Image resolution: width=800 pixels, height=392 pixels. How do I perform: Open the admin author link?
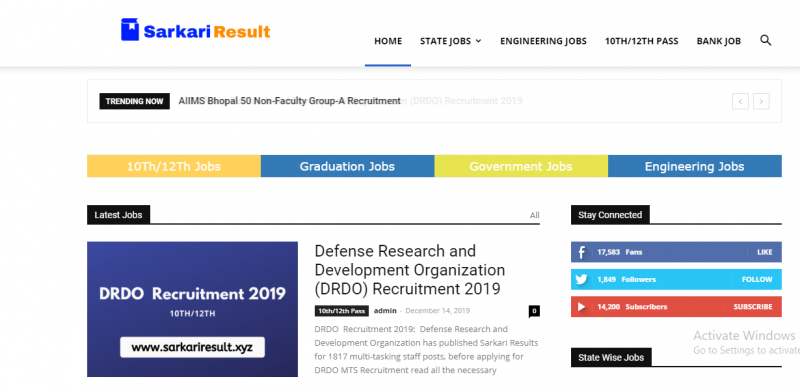[385, 310]
